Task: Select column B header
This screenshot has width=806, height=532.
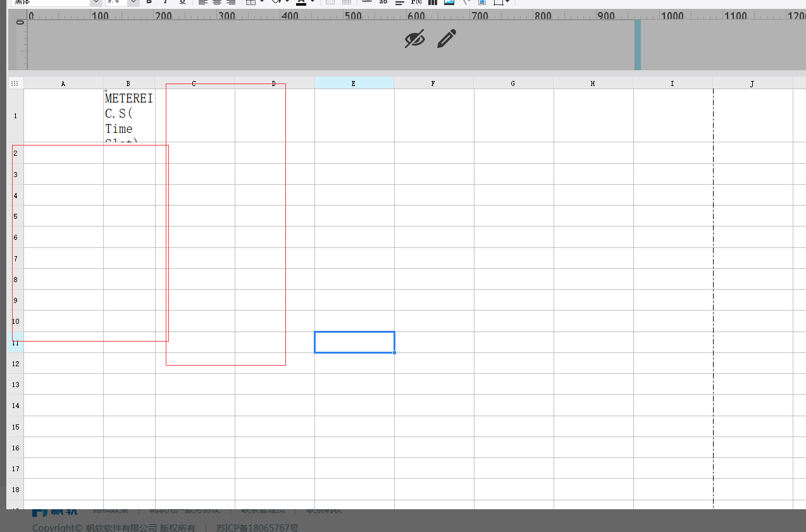Action: (x=128, y=84)
